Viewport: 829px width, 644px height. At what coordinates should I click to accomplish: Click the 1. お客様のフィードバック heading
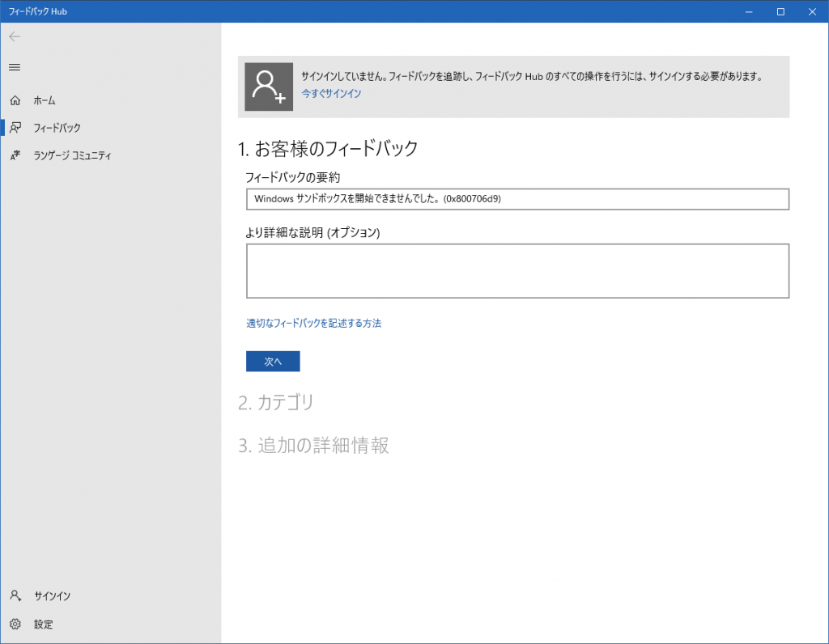(x=328, y=149)
